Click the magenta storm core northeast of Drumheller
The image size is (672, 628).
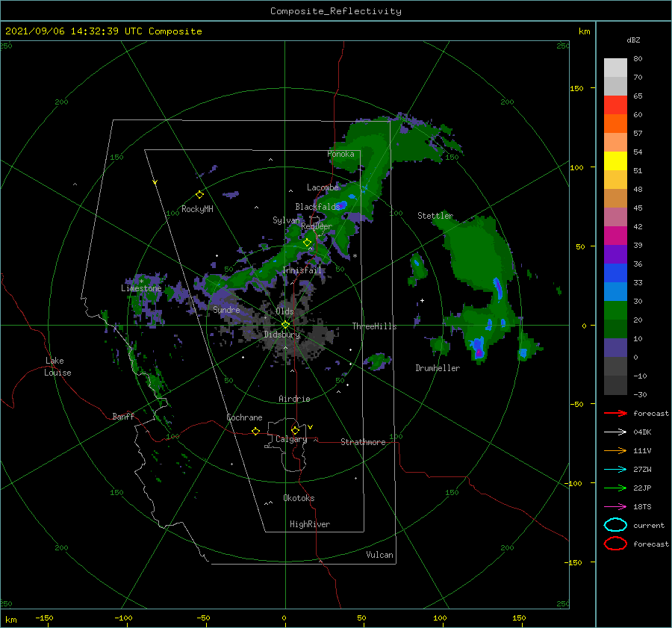pos(479,352)
